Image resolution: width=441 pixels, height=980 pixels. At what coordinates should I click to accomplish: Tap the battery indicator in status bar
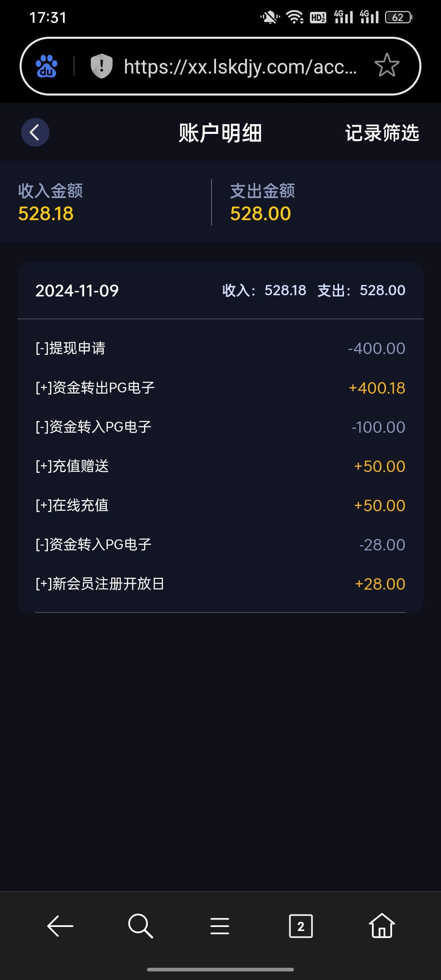click(399, 18)
